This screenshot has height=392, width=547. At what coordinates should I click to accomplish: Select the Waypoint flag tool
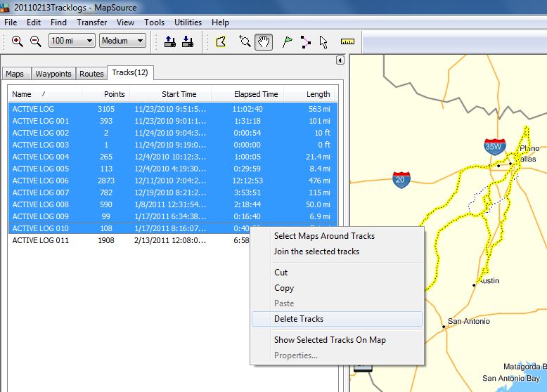pyautogui.click(x=287, y=42)
